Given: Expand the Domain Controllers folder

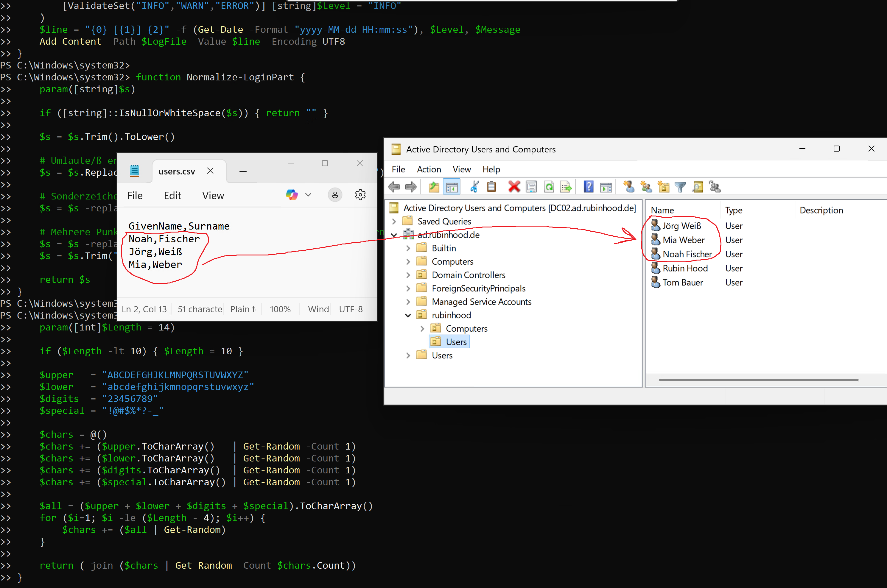Looking at the screenshot, I should pyautogui.click(x=408, y=275).
